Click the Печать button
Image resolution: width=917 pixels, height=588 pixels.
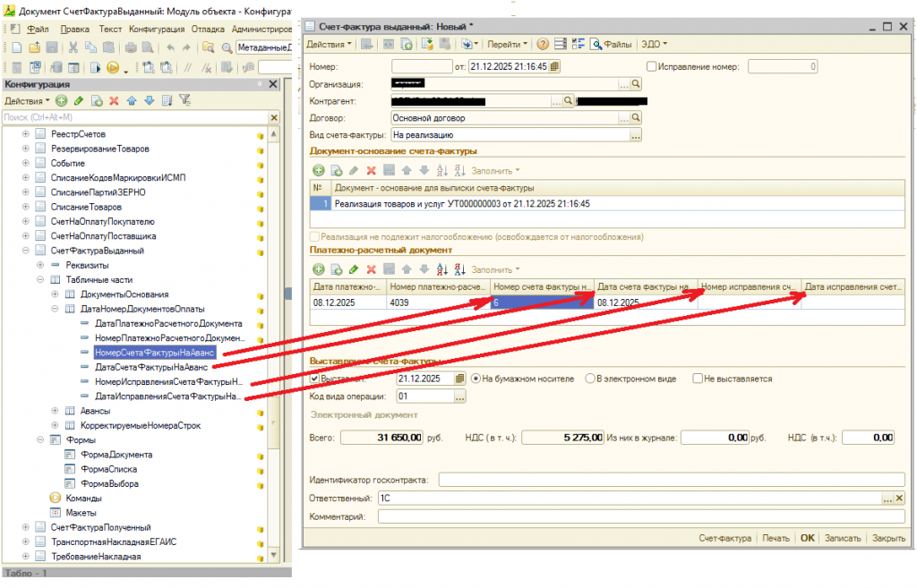tap(776, 538)
